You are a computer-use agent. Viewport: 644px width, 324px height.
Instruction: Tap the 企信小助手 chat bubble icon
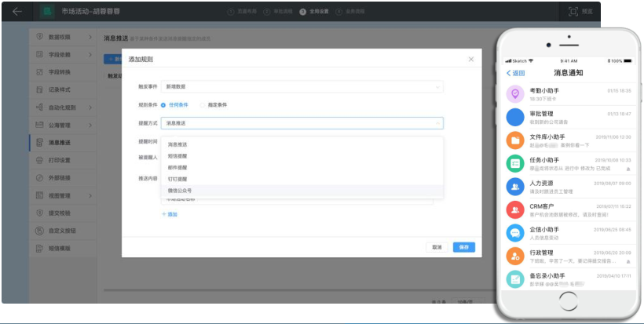click(x=515, y=232)
